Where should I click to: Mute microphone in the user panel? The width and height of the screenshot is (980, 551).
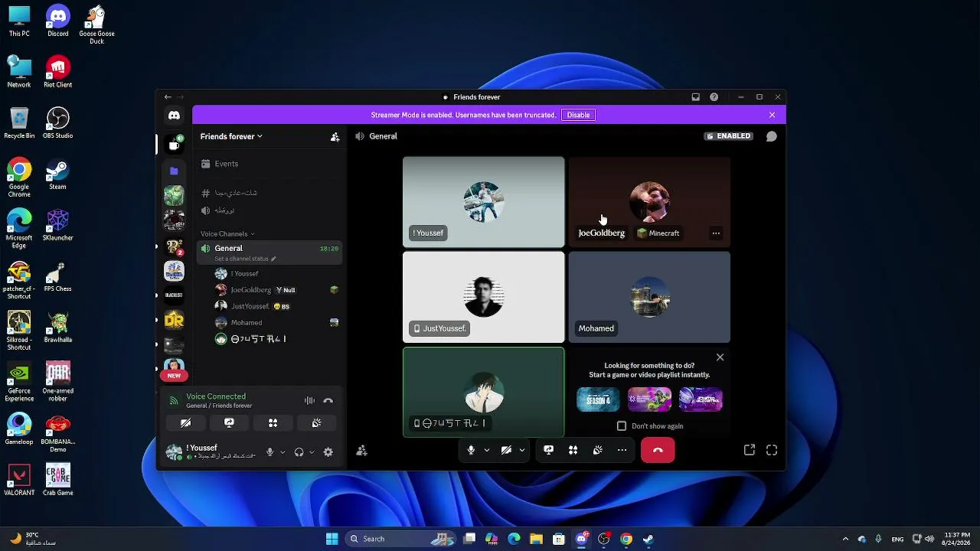click(269, 452)
